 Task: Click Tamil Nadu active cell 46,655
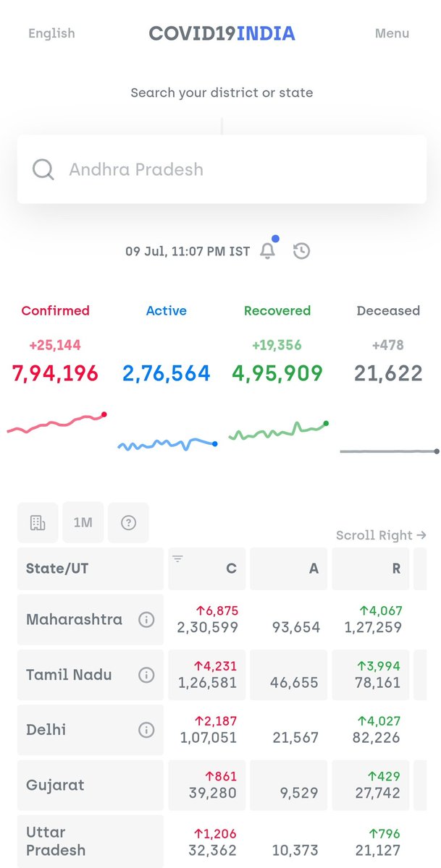click(289, 675)
